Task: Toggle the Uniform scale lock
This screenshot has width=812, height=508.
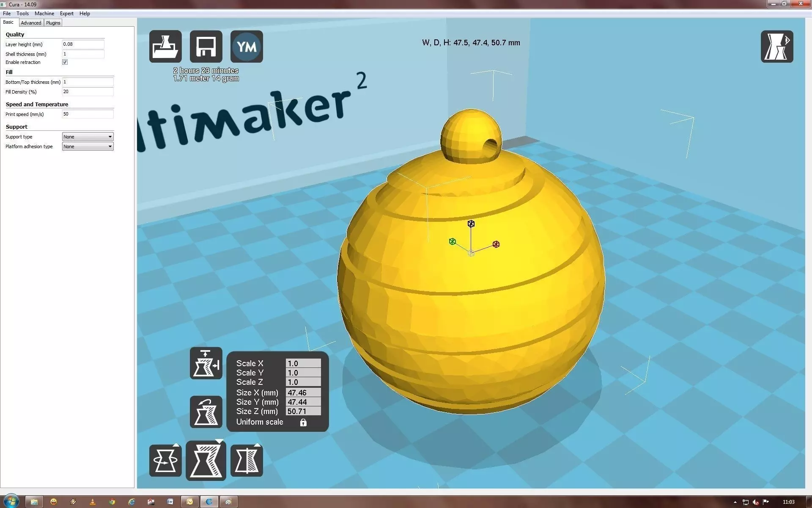Action: [x=303, y=422]
